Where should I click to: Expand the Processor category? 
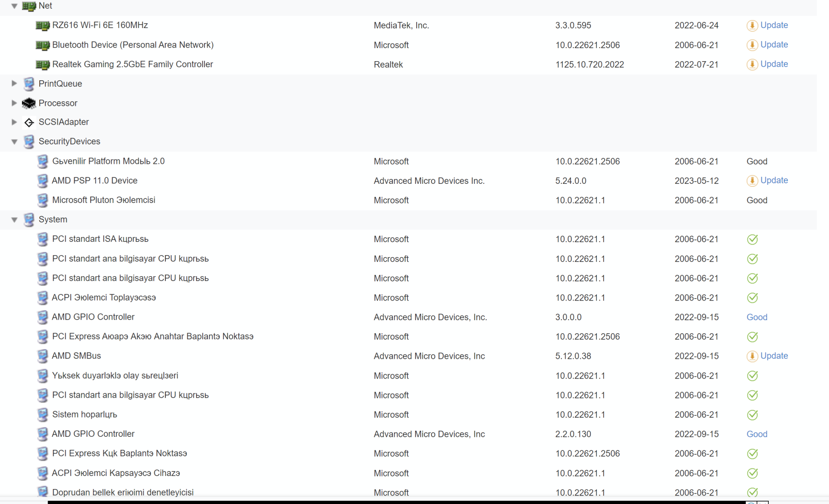tap(14, 103)
